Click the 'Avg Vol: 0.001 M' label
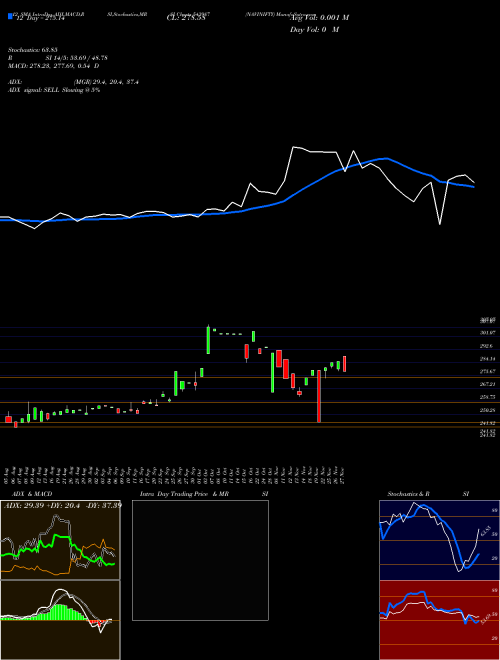 pyautogui.click(x=319, y=18)
